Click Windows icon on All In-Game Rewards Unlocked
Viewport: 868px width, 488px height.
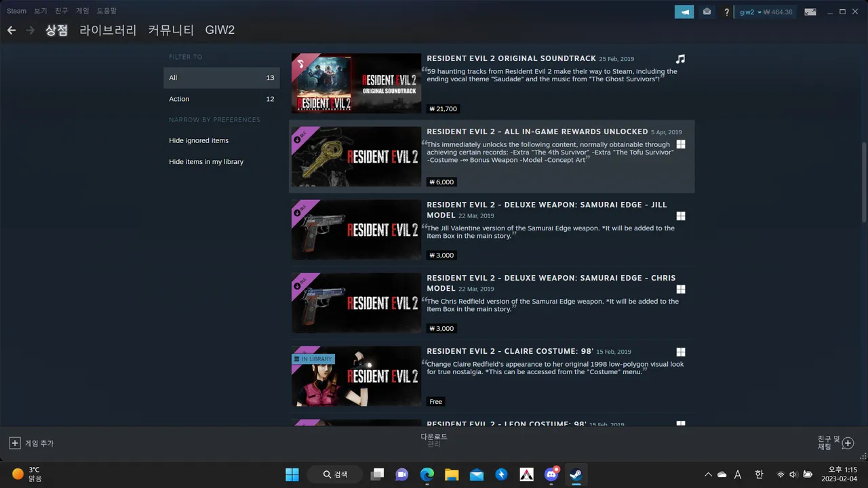tap(681, 144)
